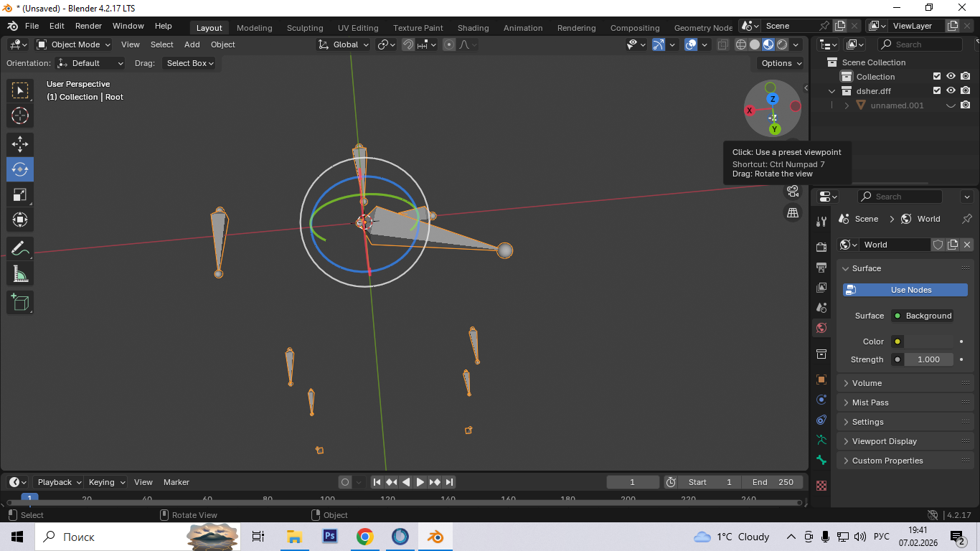
Task: Uncheck the dsher.dff collection checkbox
Action: pos(936,91)
